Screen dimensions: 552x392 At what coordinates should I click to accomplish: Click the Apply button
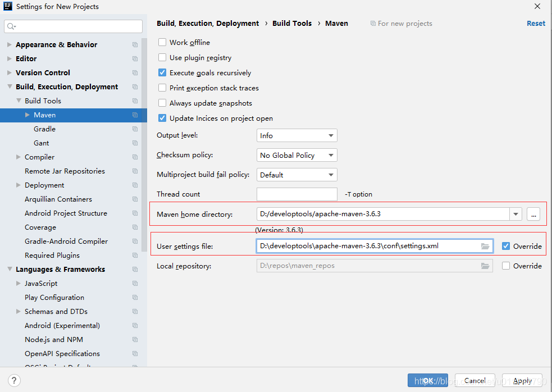click(522, 380)
